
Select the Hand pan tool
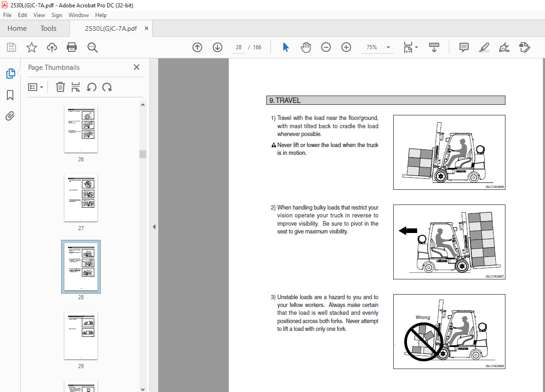pyautogui.click(x=306, y=47)
